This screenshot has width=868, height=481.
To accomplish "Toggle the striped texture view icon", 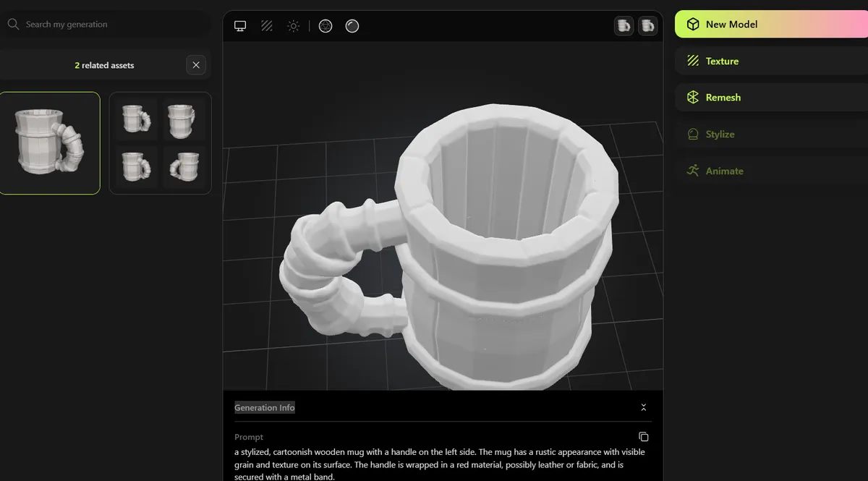I will (x=267, y=26).
